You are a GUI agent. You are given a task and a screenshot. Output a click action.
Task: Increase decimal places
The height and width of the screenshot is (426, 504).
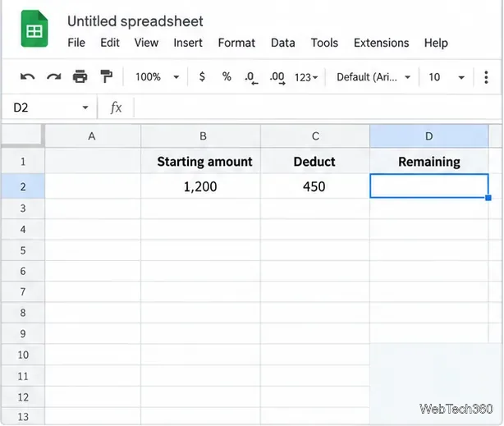click(x=277, y=77)
